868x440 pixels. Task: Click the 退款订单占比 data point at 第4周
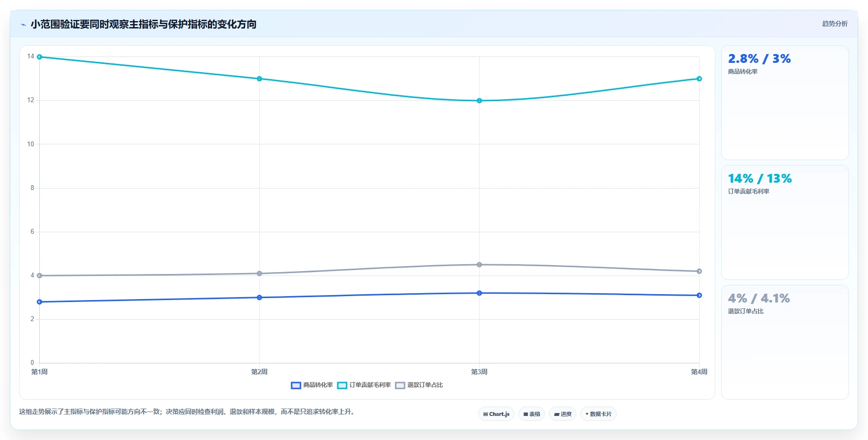click(699, 271)
